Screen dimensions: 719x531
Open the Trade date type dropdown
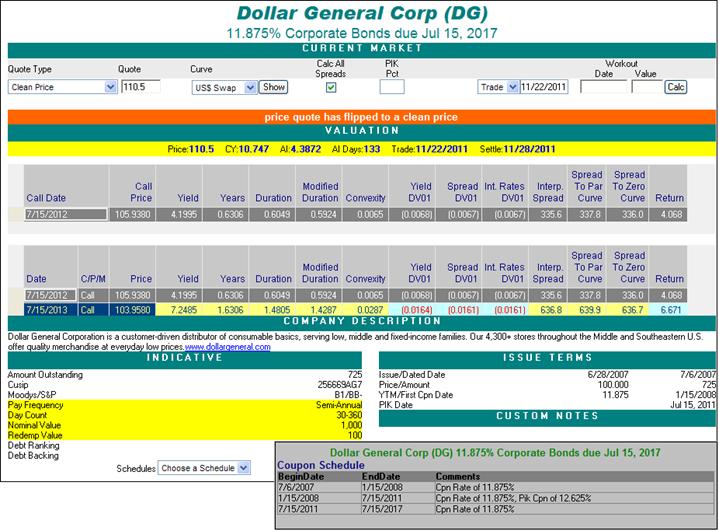click(x=498, y=87)
